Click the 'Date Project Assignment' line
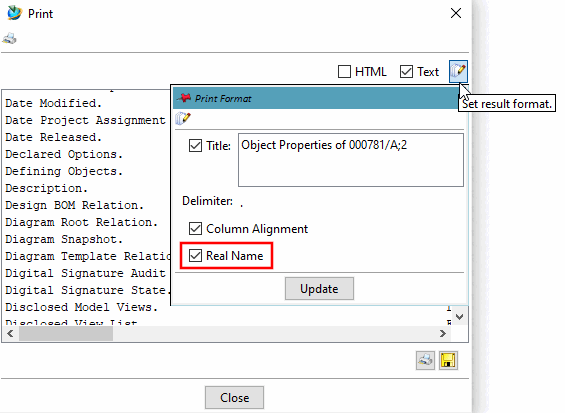The width and height of the screenshot is (565, 413). coord(85,120)
